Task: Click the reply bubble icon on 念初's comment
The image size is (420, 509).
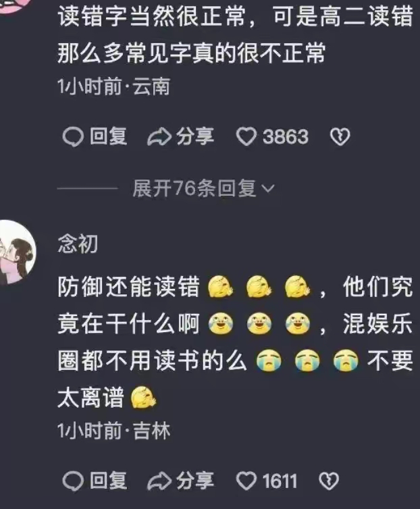Action: click(x=73, y=481)
